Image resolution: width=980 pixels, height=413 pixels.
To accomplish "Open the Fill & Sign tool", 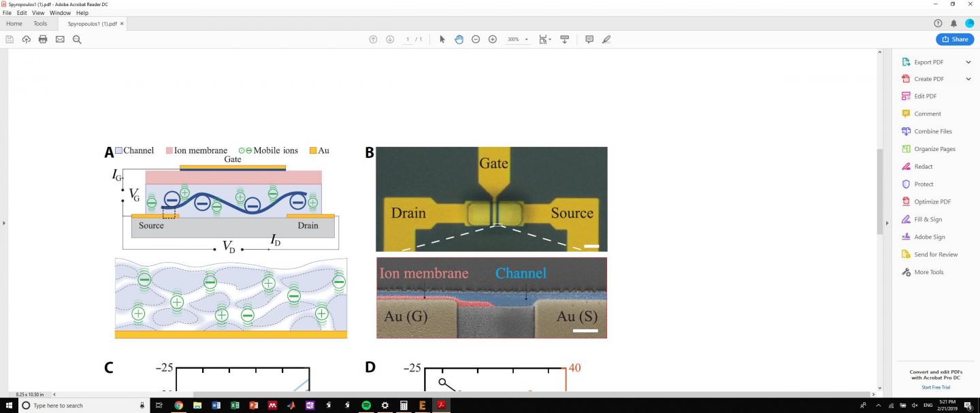I will (928, 219).
